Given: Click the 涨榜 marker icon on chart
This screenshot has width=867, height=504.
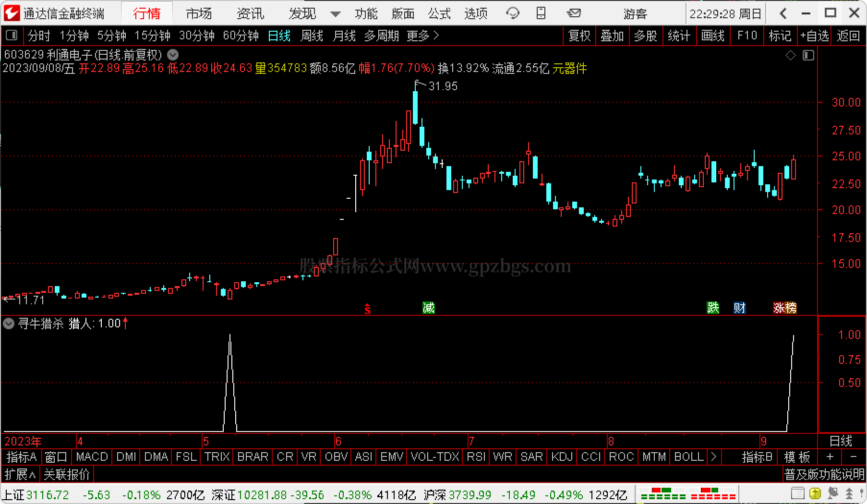Looking at the screenshot, I should coord(785,308).
